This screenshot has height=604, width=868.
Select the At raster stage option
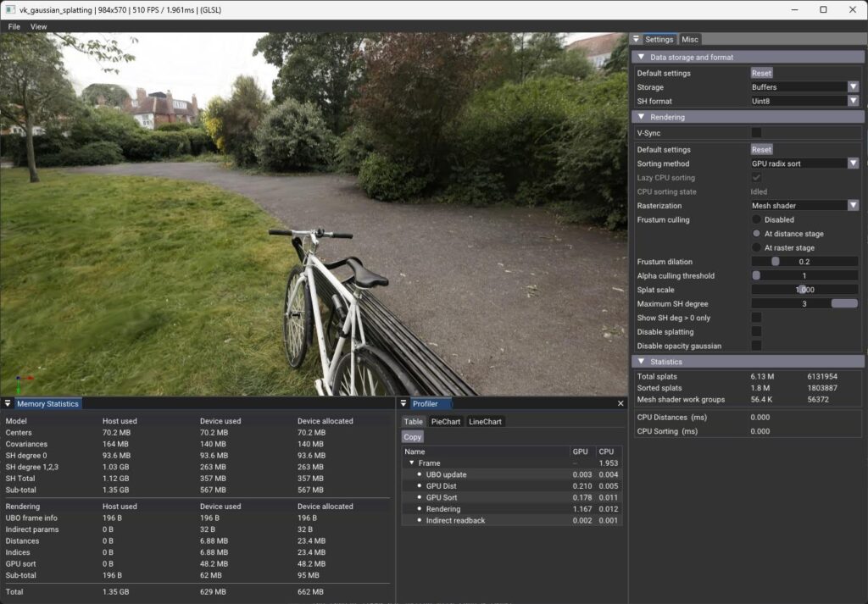tap(755, 247)
